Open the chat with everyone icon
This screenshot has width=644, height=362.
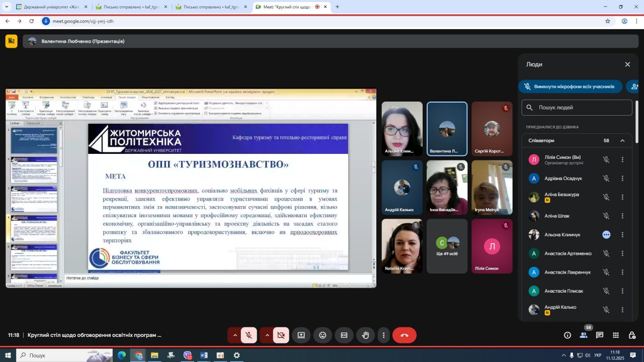click(600, 335)
